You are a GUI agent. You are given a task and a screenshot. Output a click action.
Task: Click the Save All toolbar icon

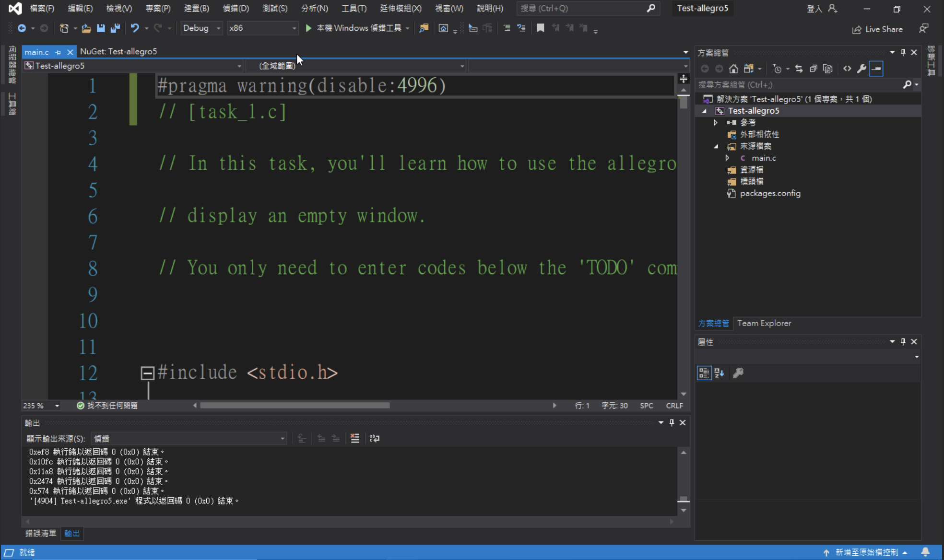[115, 28]
